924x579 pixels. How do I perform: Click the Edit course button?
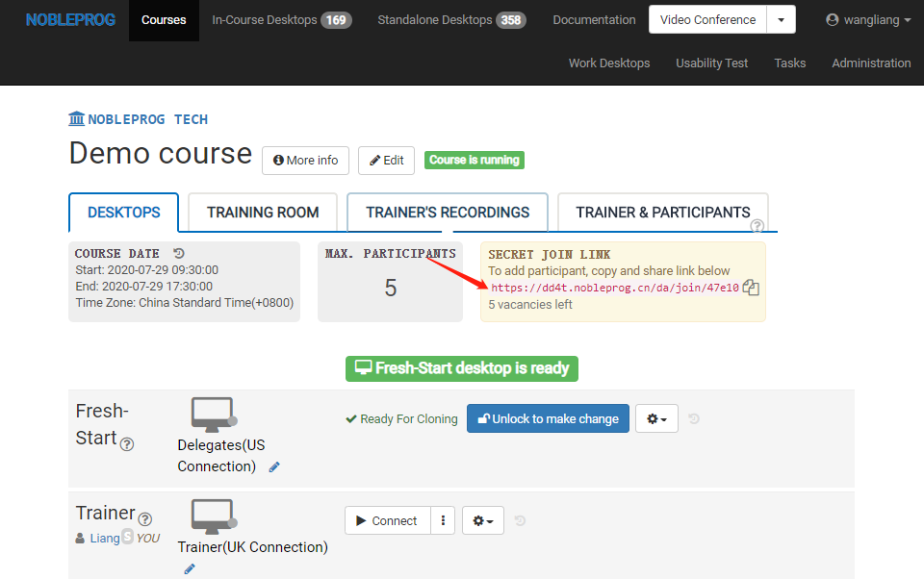pos(387,161)
